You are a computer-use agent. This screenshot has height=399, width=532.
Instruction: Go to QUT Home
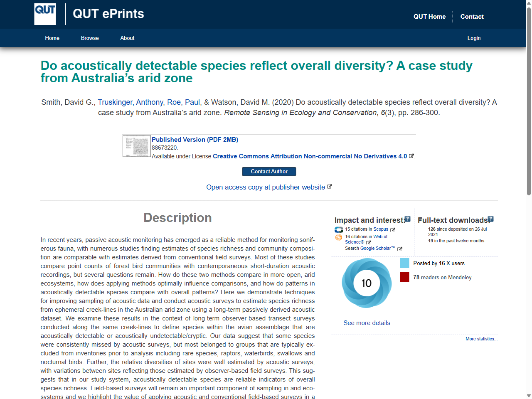coord(430,17)
